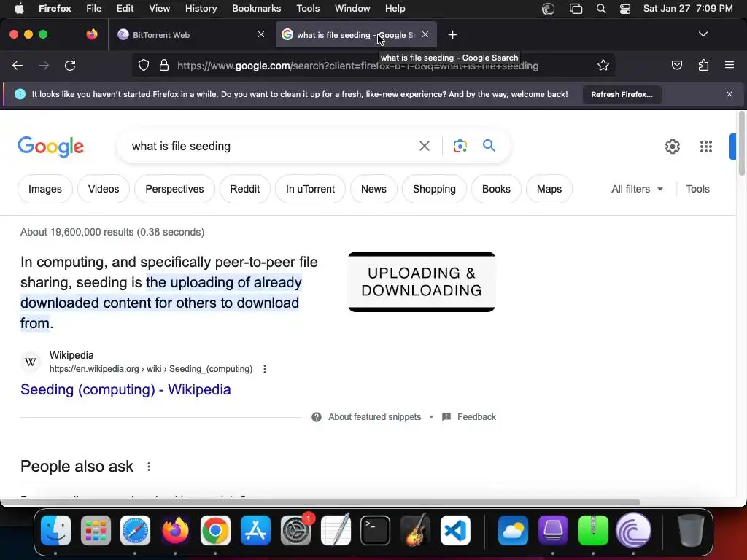Open Seeding (computing) - Wikipedia link
747x560 pixels.
[125, 389]
